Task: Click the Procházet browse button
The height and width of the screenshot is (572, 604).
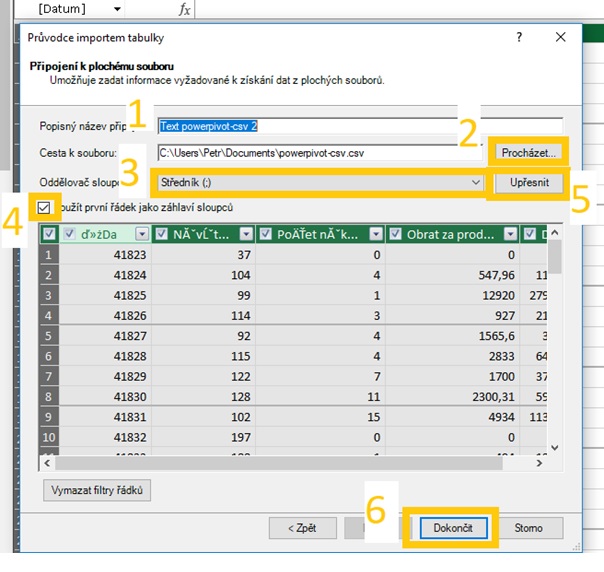Action: [528, 153]
